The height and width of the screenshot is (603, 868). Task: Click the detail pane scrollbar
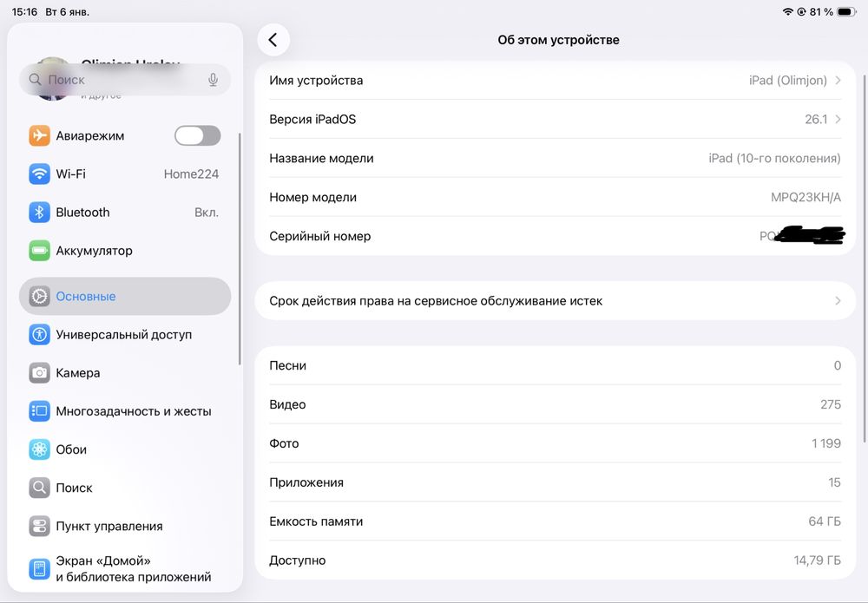click(865, 257)
